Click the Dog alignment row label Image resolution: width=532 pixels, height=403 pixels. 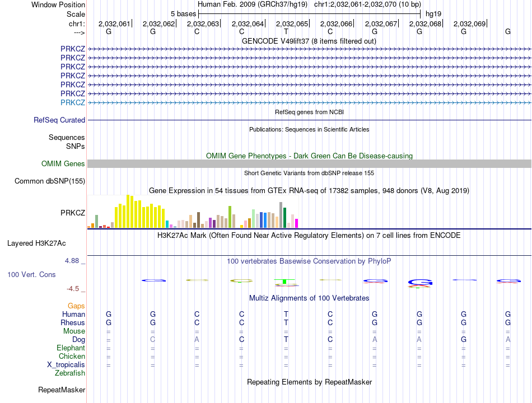pyautogui.click(x=78, y=340)
